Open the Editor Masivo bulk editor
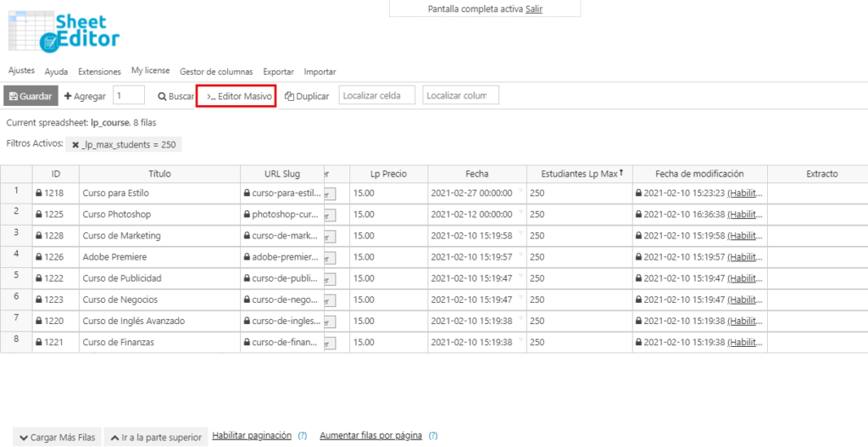This screenshot has width=868, height=447. [x=236, y=97]
